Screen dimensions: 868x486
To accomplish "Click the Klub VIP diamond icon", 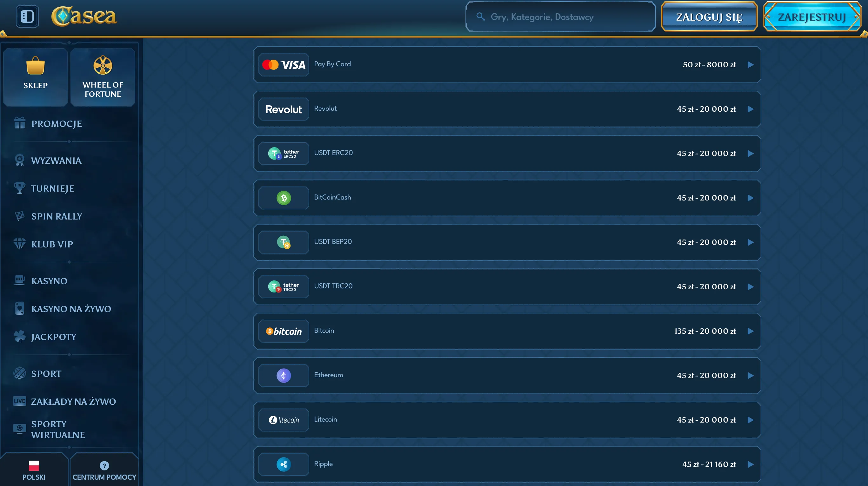I will (x=20, y=244).
